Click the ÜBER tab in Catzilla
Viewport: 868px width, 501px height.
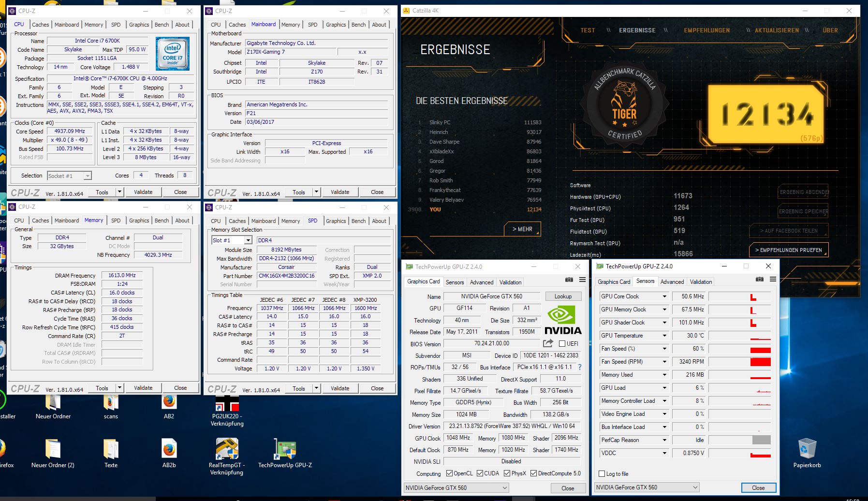830,30
